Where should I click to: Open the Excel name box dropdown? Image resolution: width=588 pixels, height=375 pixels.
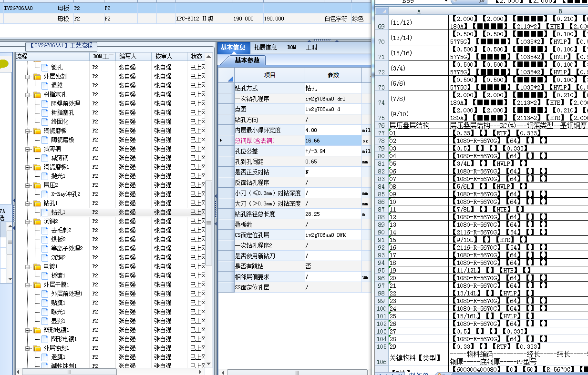coord(445,2)
